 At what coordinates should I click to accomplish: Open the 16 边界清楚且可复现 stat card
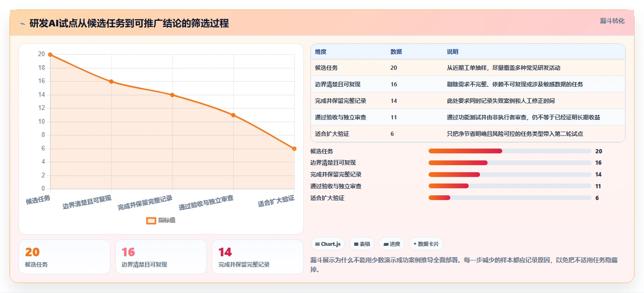click(161, 257)
